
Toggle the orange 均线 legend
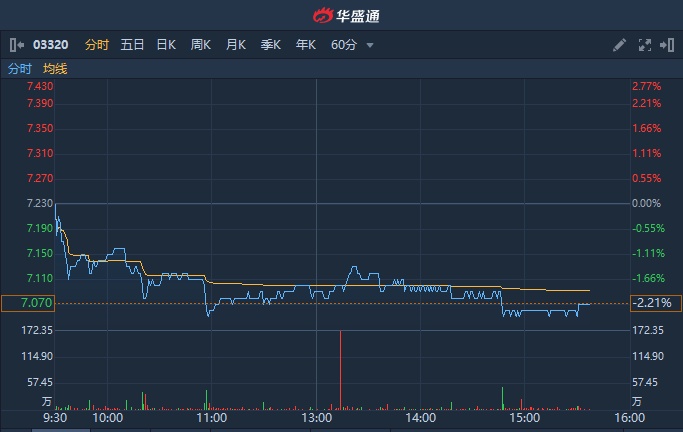point(55,69)
